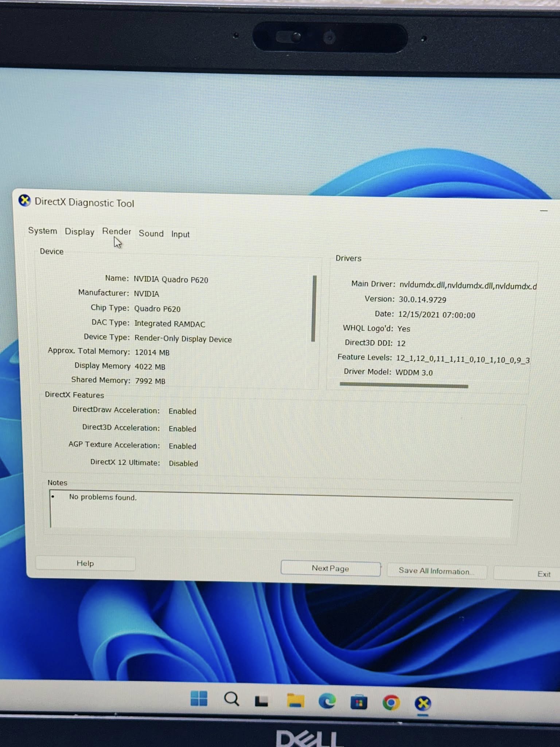This screenshot has width=560, height=747.
Task: Click Save All Information button
Action: [x=436, y=571]
